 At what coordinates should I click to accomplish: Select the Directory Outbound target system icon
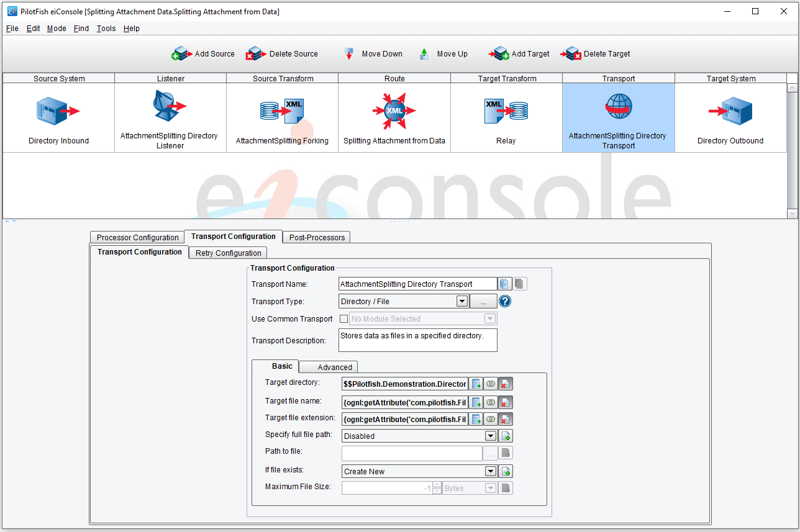pos(730,111)
